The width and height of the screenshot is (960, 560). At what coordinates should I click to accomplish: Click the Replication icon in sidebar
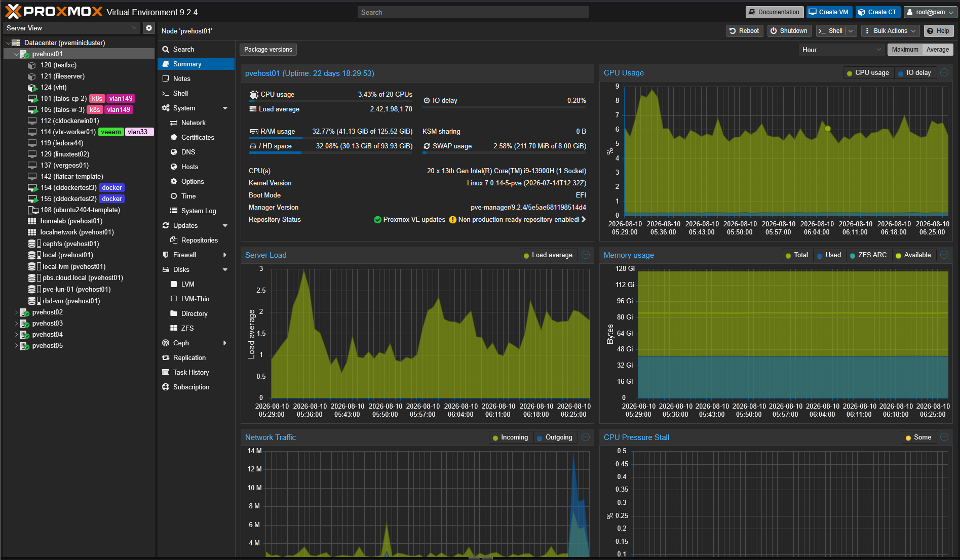tap(166, 357)
